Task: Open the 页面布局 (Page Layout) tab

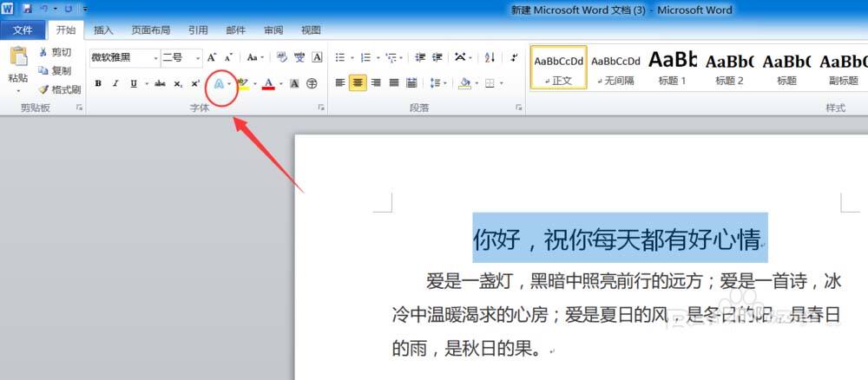Action: pyautogui.click(x=150, y=29)
